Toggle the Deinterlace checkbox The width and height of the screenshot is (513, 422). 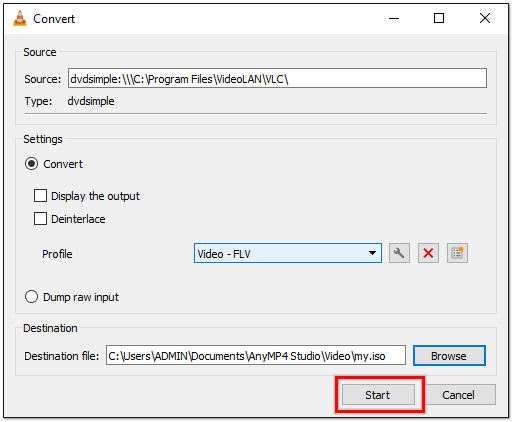point(40,219)
